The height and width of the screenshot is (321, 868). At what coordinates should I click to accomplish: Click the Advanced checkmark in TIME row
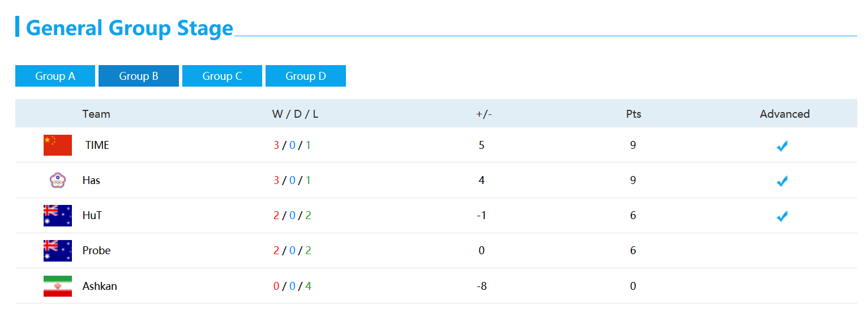tap(782, 146)
